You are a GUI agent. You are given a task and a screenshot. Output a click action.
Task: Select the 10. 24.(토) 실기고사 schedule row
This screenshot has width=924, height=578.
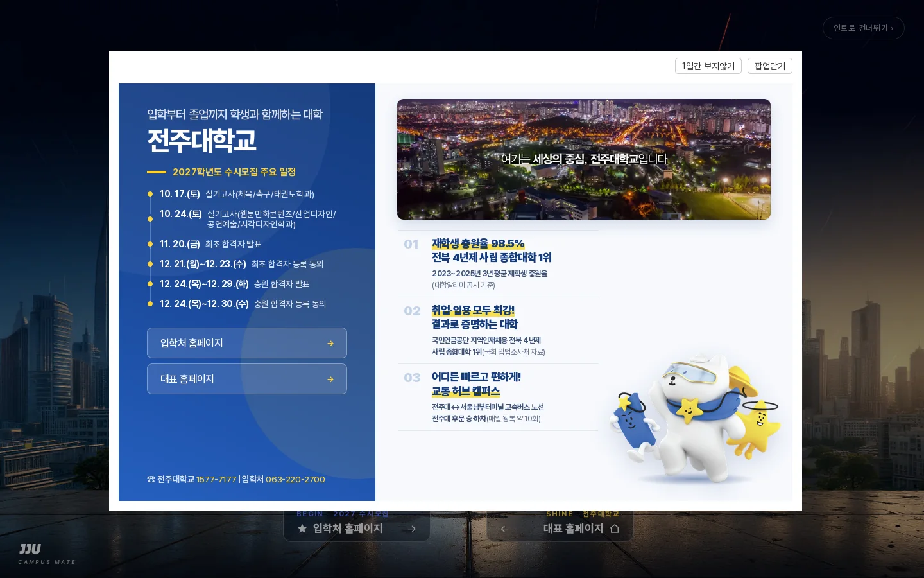pyautogui.click(x=247, y=219)
